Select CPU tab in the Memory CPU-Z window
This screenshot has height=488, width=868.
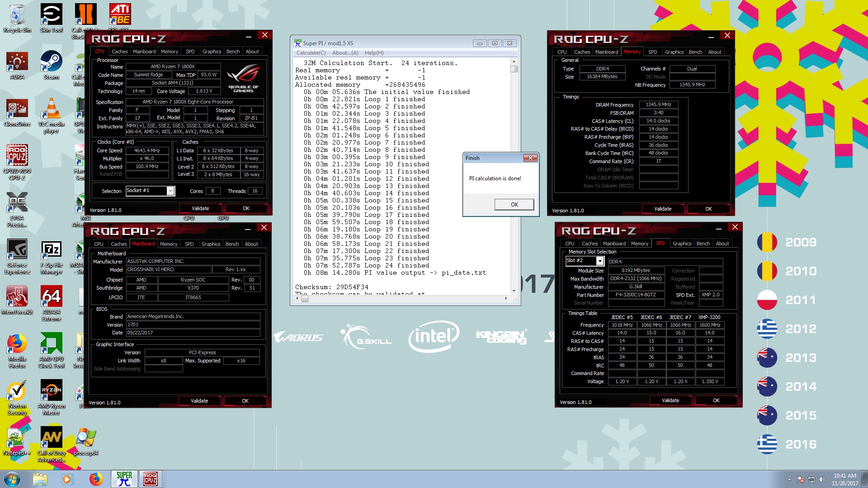click(562, 52)
